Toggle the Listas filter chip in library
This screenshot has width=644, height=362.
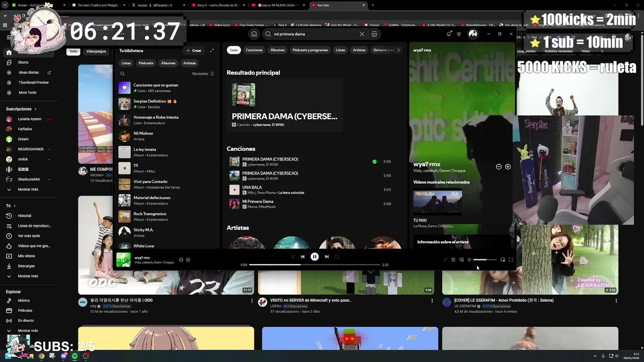(126, 63)
